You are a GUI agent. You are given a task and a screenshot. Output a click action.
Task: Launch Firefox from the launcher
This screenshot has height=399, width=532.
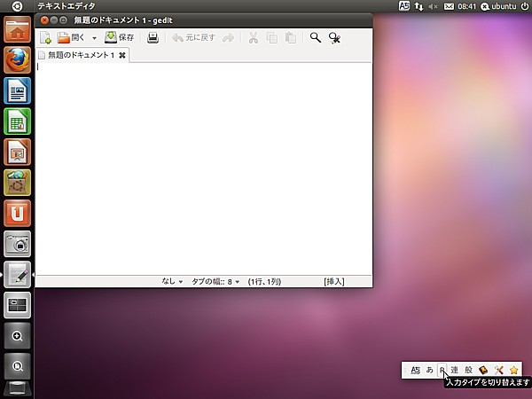tap(17, 59)
